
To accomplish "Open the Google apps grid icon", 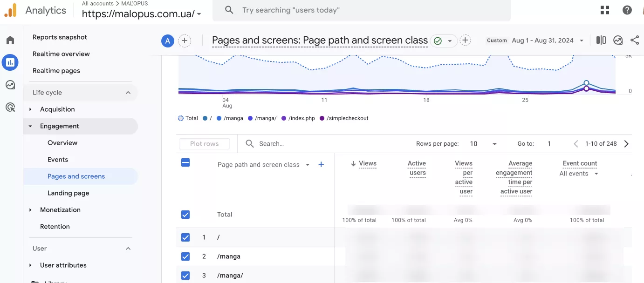I will click(605, 10).
